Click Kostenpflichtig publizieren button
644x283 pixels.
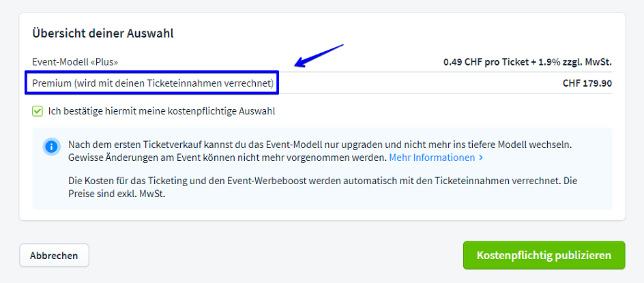[x=544, y=256]
